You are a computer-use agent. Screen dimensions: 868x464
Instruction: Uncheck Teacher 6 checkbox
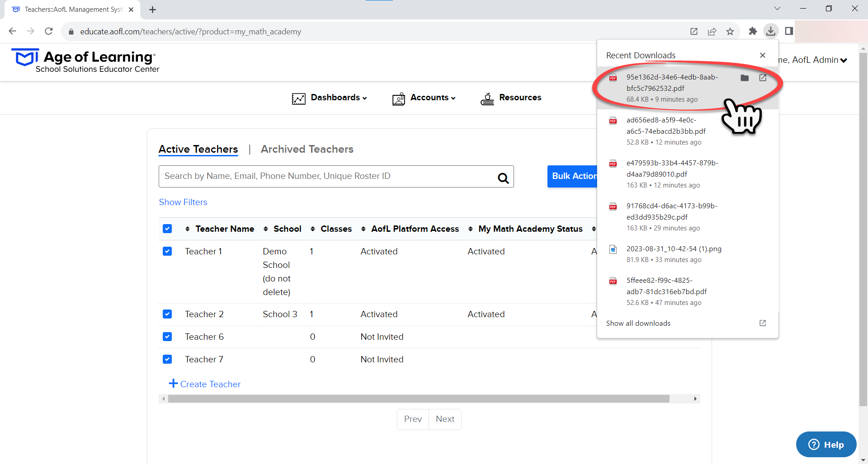coord(167,337)
